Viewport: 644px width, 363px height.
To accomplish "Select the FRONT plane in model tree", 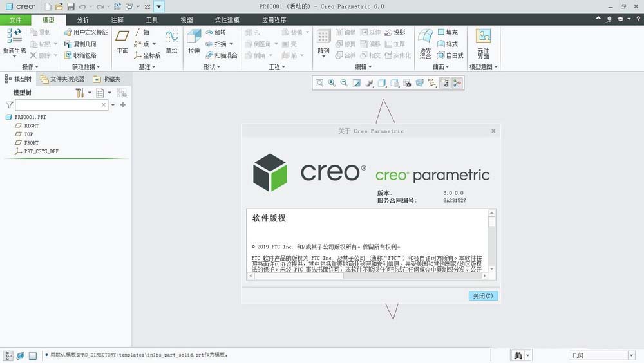I will tap(26, 142).
